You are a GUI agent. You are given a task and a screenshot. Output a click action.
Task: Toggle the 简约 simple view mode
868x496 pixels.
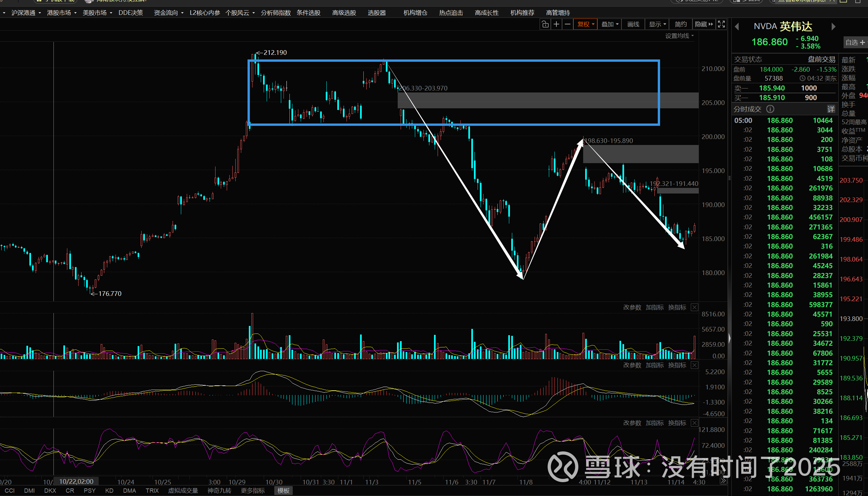tap(681, 24)
